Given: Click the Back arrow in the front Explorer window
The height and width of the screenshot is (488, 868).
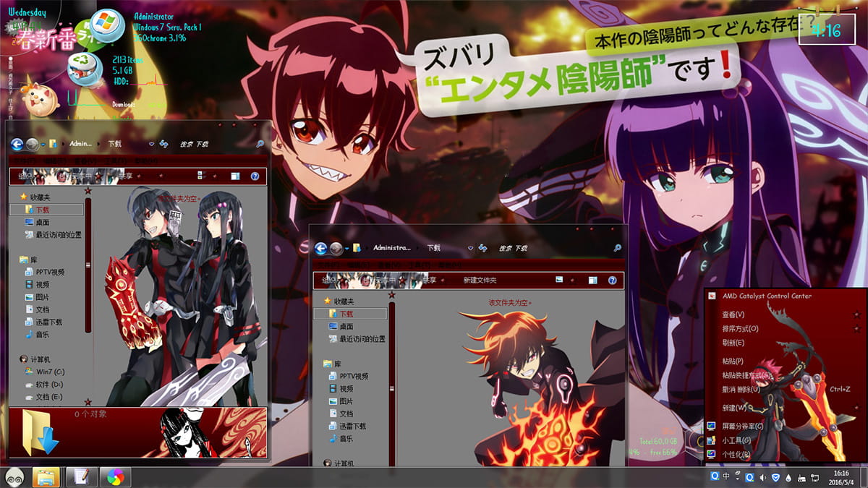Looking at the screenshot, I should click(321, 247).
